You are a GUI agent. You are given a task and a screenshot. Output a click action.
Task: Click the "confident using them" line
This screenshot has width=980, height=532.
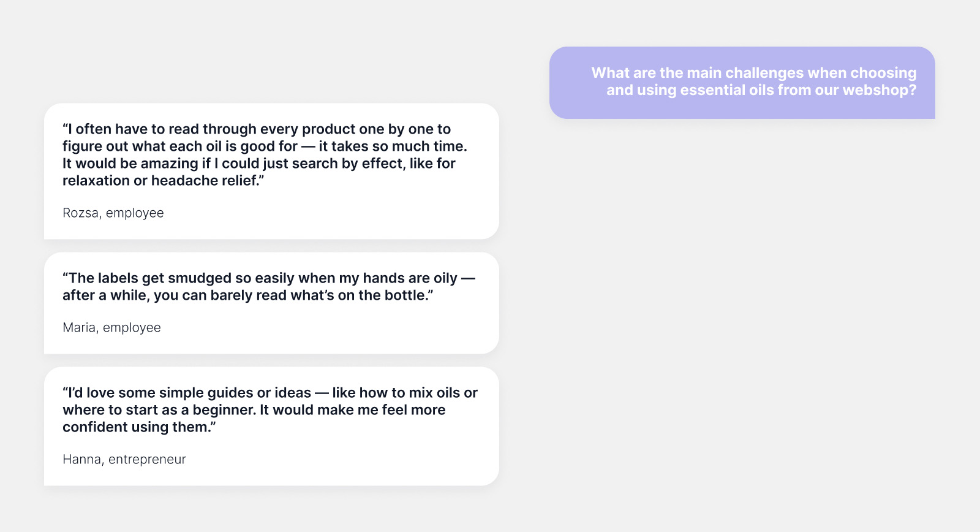139,427
